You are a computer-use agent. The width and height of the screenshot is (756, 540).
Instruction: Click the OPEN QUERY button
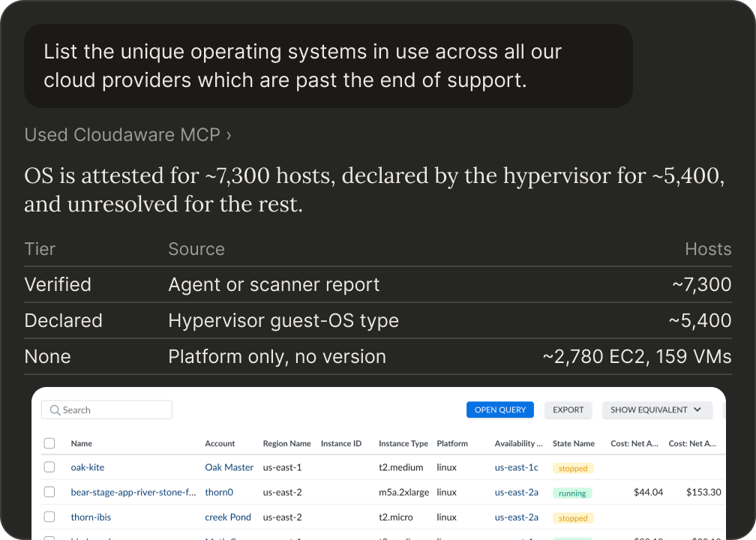coord(500,409)
